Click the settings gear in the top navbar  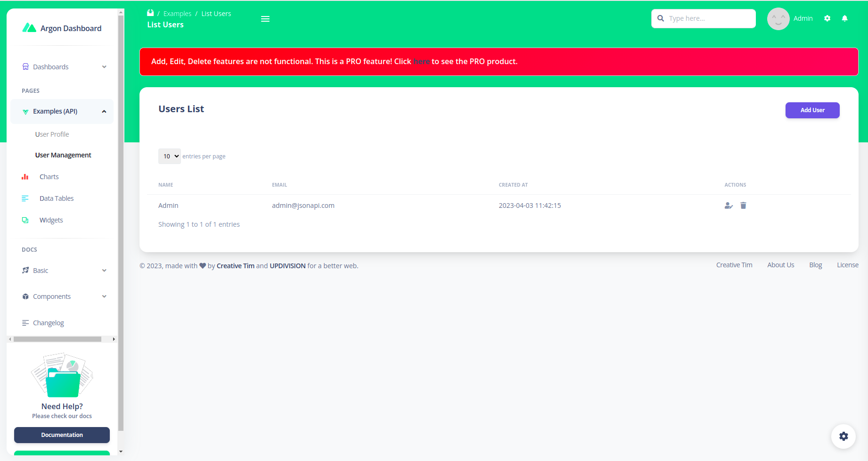(827, 18)
